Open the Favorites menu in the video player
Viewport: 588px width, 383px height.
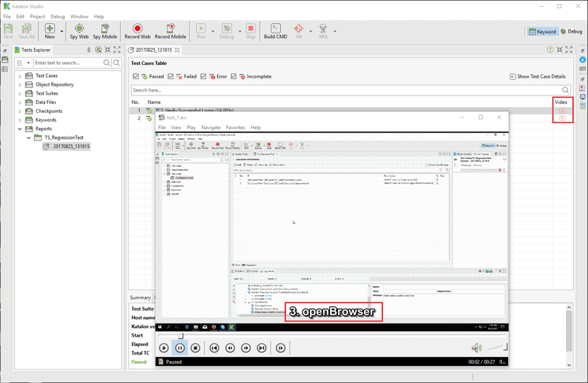[x=236, y=128]
